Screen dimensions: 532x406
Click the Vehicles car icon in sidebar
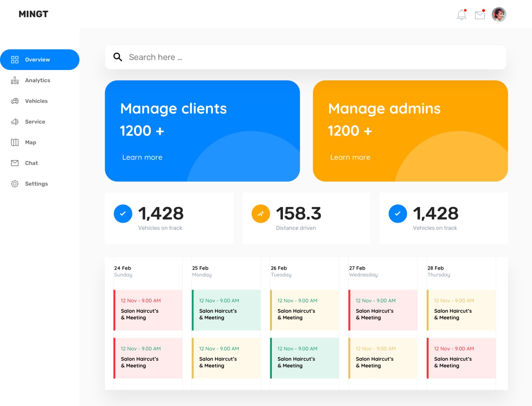15,101
